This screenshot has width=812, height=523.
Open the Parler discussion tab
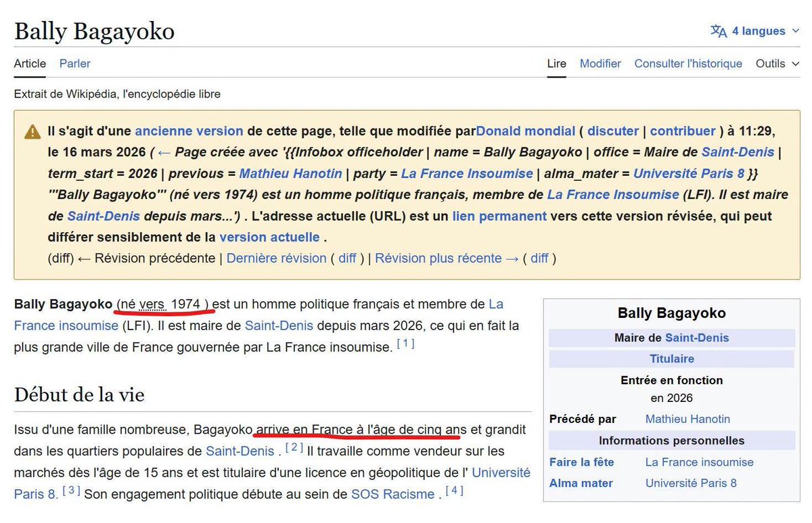74,64
